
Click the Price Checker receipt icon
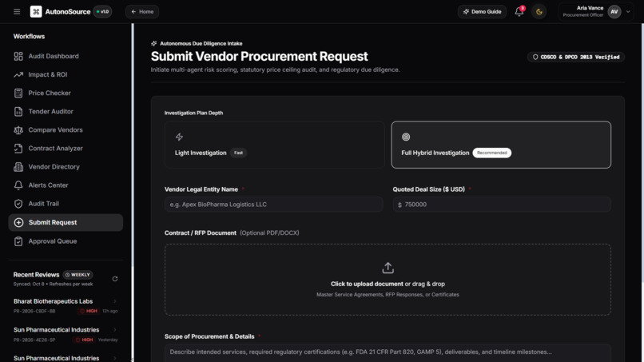(x=18, y=93)
